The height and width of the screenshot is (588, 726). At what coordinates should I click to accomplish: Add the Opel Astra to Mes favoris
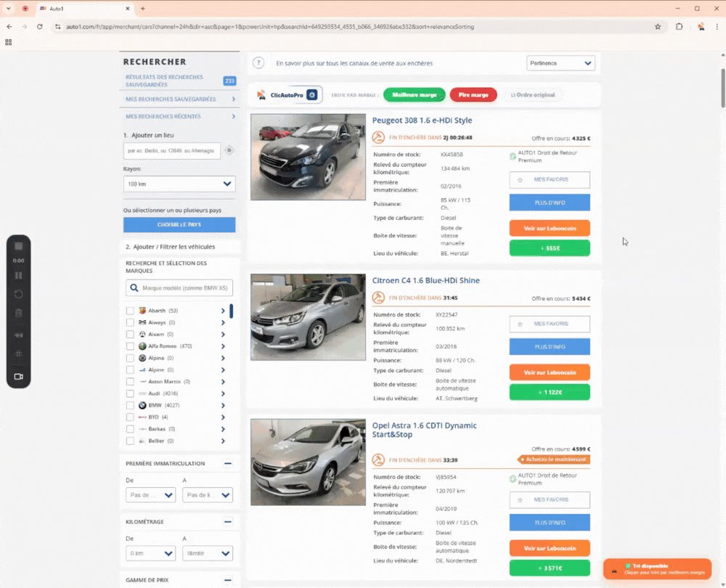(x=550, y=499)
